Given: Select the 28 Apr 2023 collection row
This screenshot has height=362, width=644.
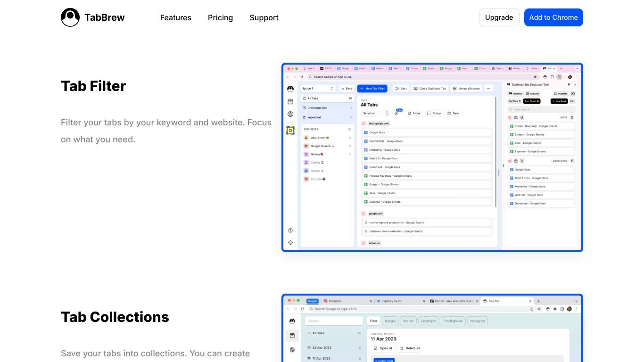Looking at the screenshot, I should 333,348.
